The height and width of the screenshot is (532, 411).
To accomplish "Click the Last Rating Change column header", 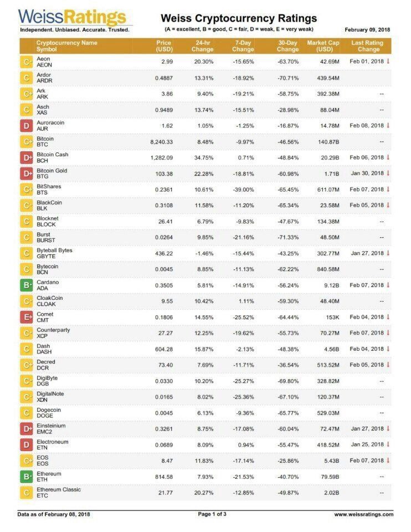I will click(368, 46).
